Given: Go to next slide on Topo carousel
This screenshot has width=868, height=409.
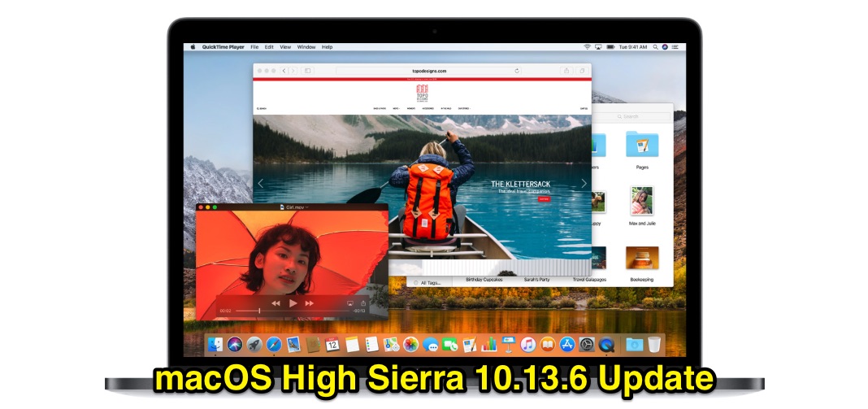Looking at the screenshot, I should [583, 184].
